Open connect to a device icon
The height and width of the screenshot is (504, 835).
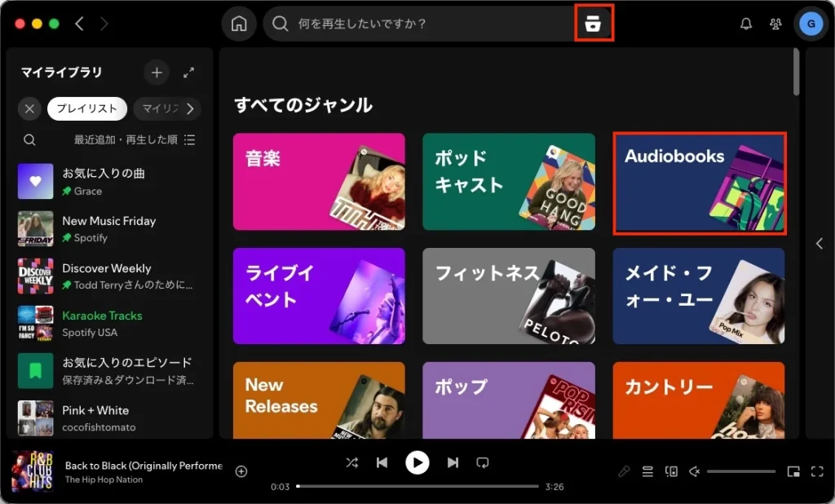pyautogui.click(x=671, y=471)
